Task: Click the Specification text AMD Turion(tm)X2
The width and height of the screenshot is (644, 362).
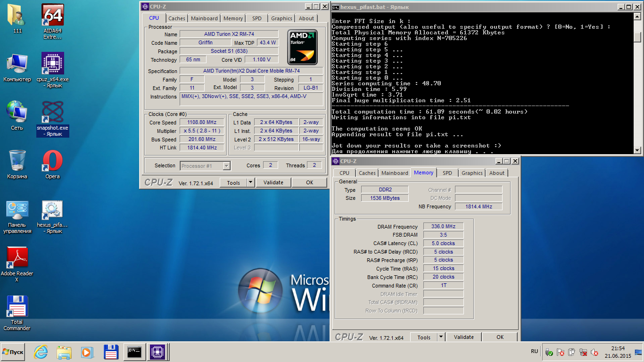Action: click(251, 71)
